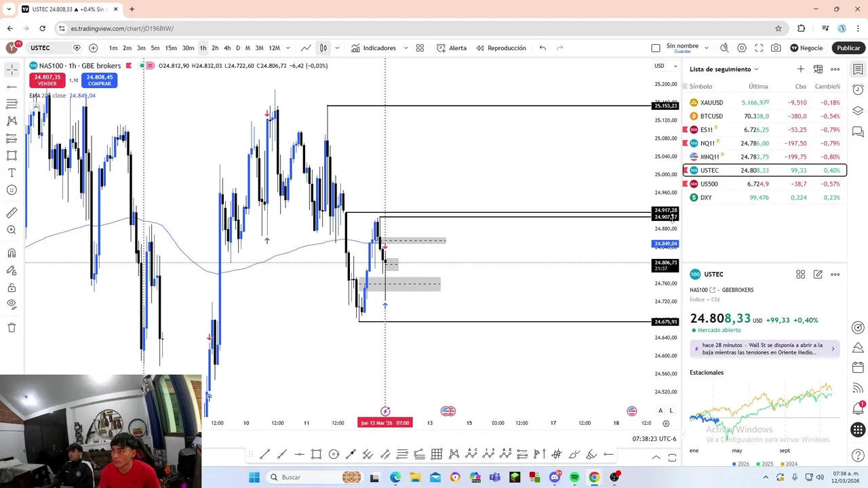Expand the Lista de seguimiento dropdown
The height and width of the screenshot is (488, 868).
(x=724, y=69)
